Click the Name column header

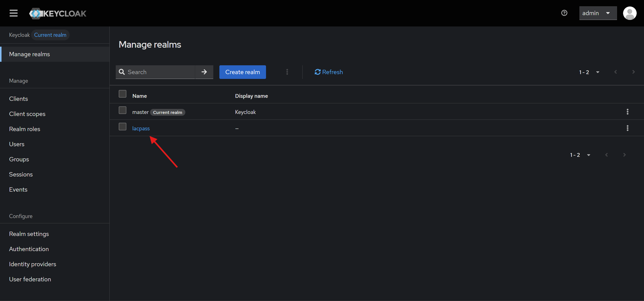pyautogui.click(x=140, y=96)
